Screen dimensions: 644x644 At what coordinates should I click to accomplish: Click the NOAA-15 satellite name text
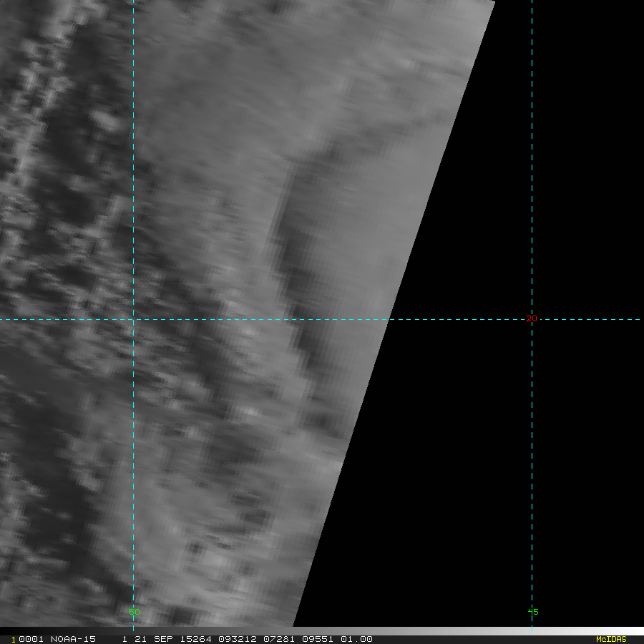pos(74,639)
